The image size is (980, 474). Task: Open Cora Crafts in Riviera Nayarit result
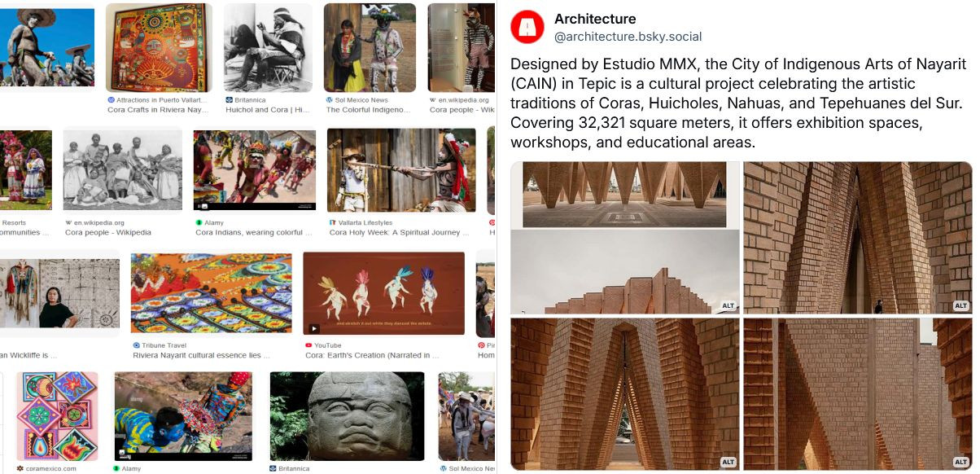click(x=158, y=110)
